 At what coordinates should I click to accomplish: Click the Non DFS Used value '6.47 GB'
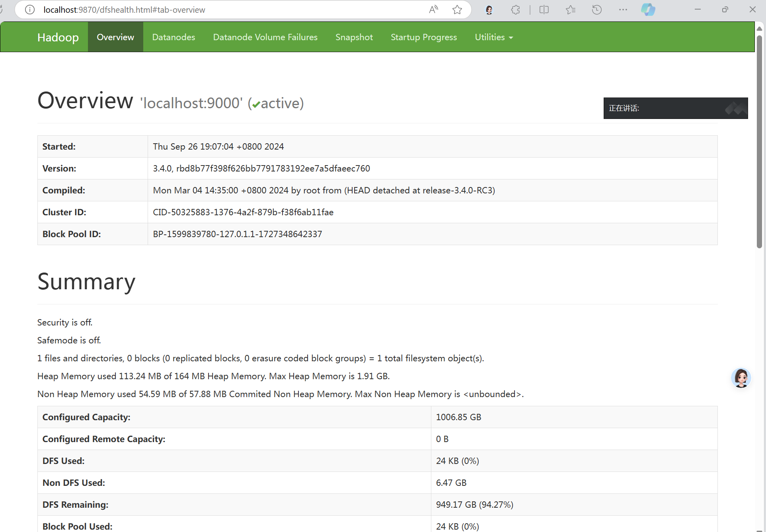pyautogui.click(x=451, y=483)
